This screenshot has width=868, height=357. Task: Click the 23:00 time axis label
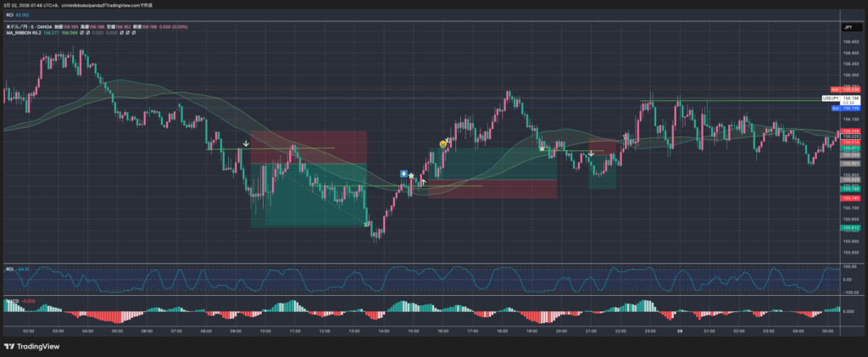click(649, 331)
